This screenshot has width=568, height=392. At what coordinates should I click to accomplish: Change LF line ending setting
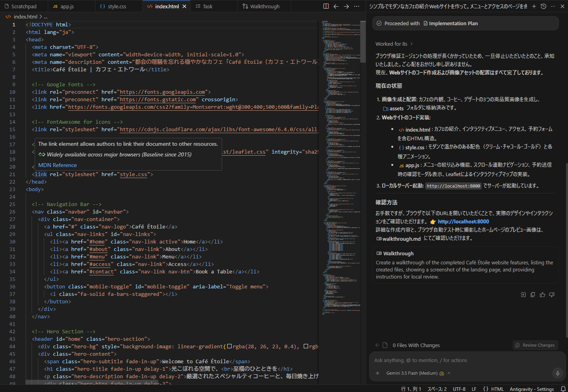pyautogui.click(x=474, y=389)
